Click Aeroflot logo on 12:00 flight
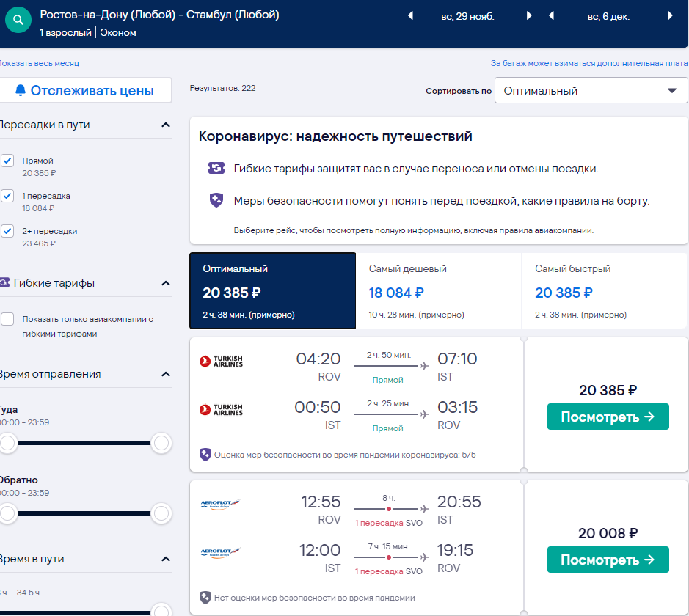Image resolution: width=689 pixels, height=616 pixels. click(x=220, y=552)
